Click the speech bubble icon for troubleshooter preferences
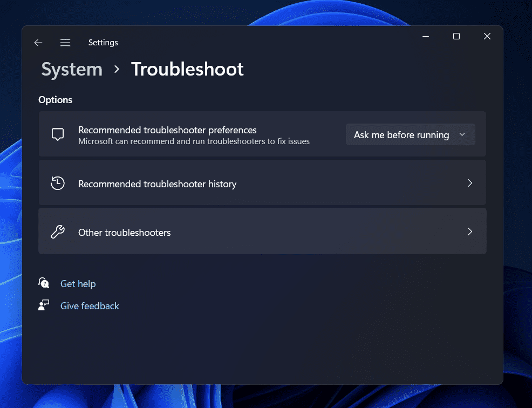Viewport: 532px width, 408px height. coord(58,134)
